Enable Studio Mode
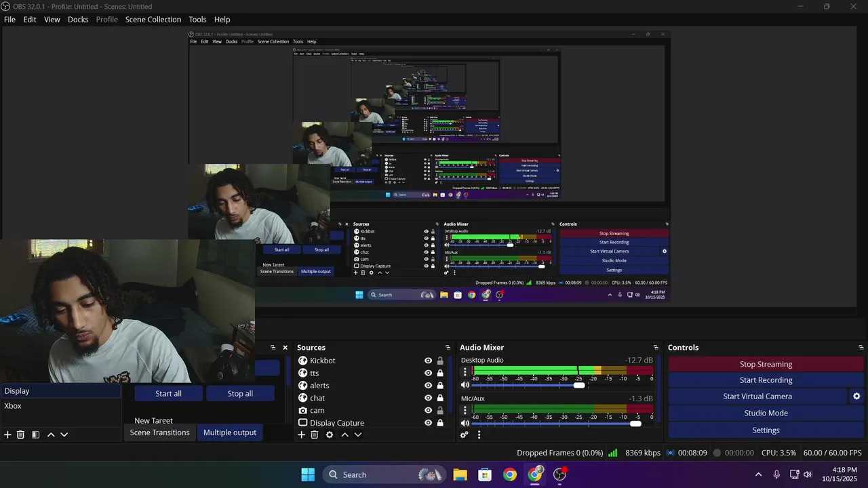Screen dimensions: 868x488 pos(766,413)
